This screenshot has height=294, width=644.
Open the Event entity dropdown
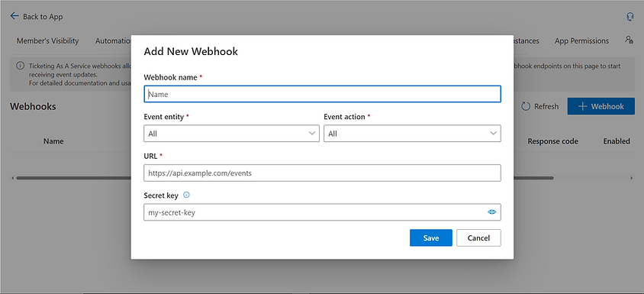coord(231,134)
